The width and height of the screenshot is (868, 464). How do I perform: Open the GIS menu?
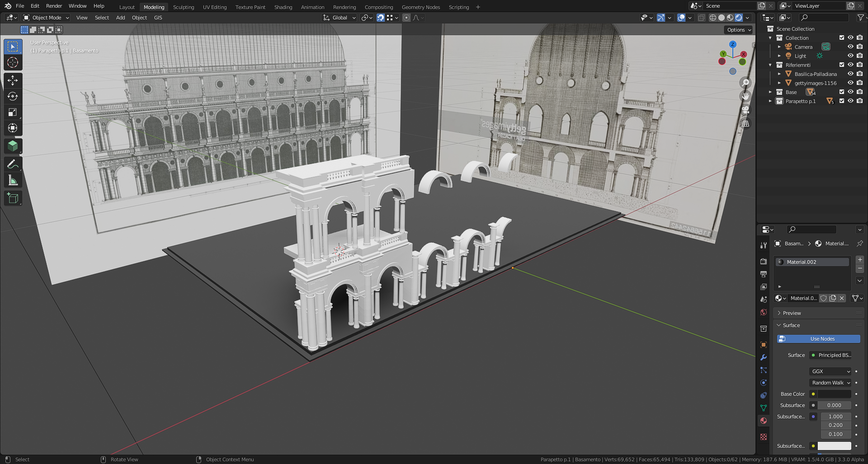(158, 18)
